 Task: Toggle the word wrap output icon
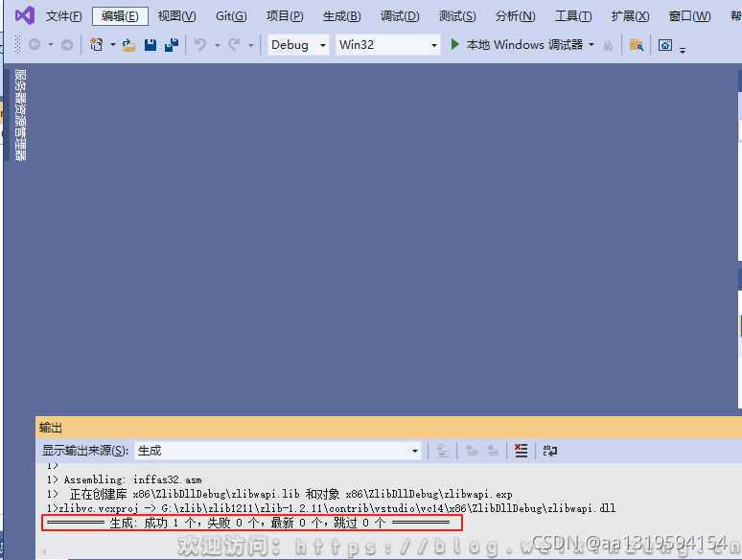coord(549,451)
